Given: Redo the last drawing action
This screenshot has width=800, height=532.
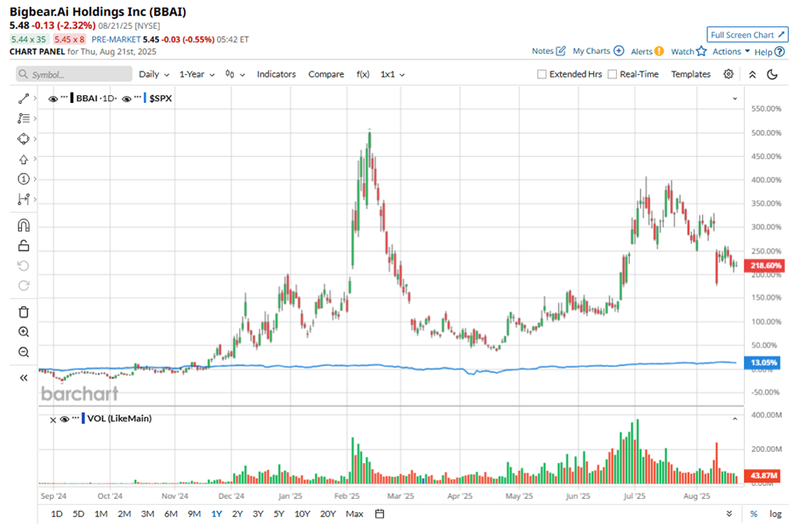Looking at the screenshot, I should 24,286.
